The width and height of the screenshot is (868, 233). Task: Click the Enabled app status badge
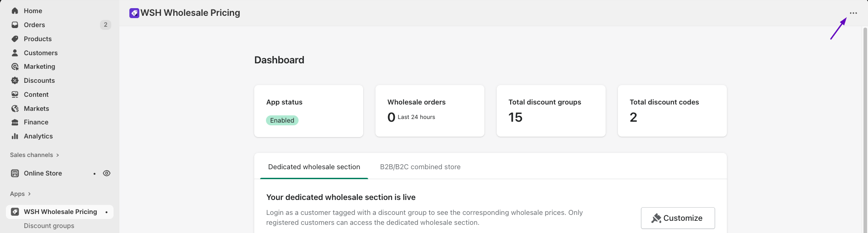pos(282,120)
